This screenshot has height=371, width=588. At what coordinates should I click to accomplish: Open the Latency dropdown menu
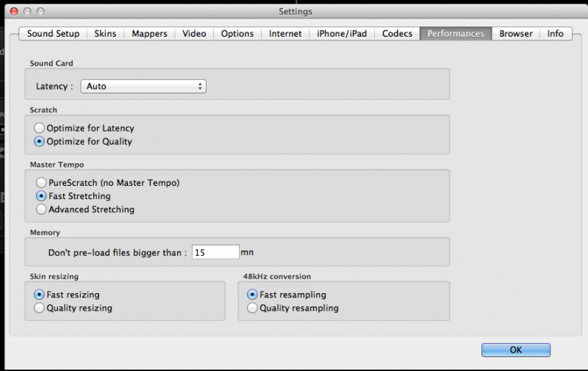tap(143, 86)
